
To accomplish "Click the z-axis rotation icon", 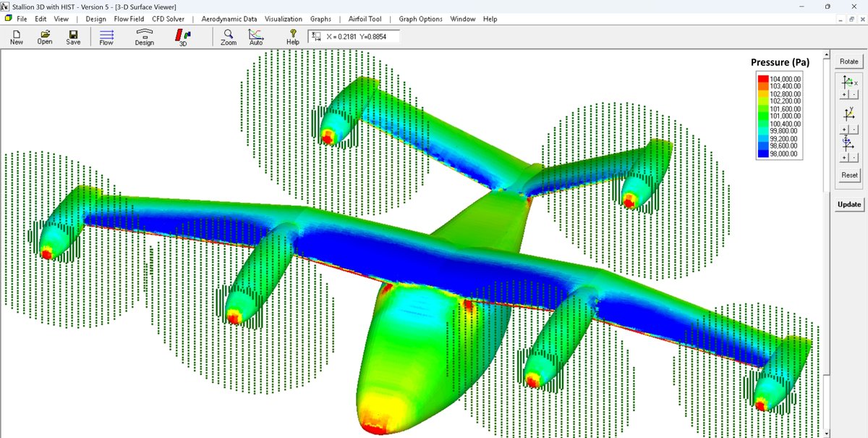I will 849,143.
